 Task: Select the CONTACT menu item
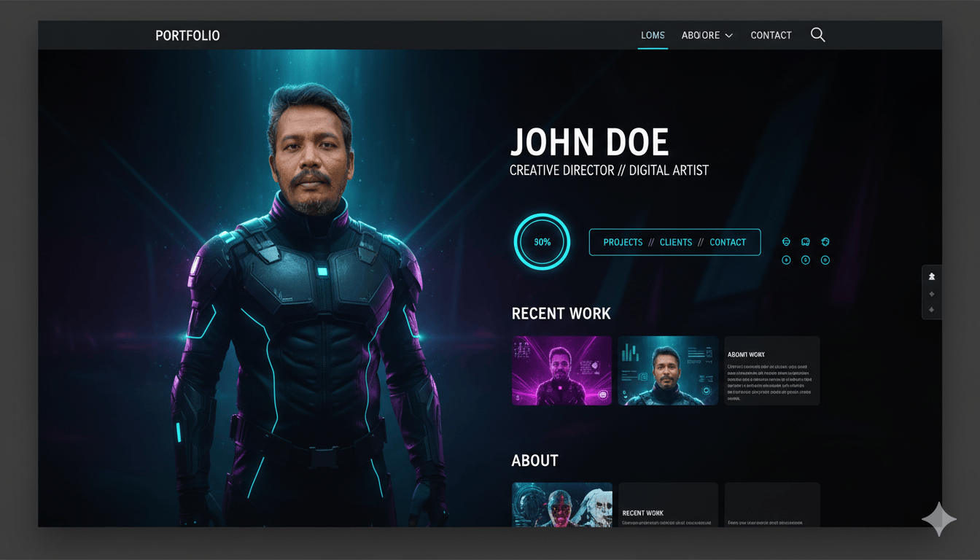click(x=771, y=35)
